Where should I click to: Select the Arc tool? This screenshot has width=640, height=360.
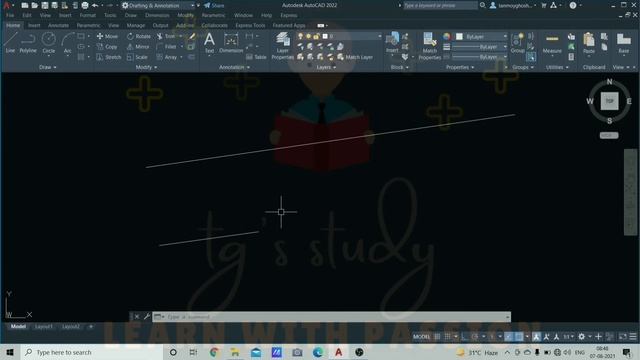67,43
